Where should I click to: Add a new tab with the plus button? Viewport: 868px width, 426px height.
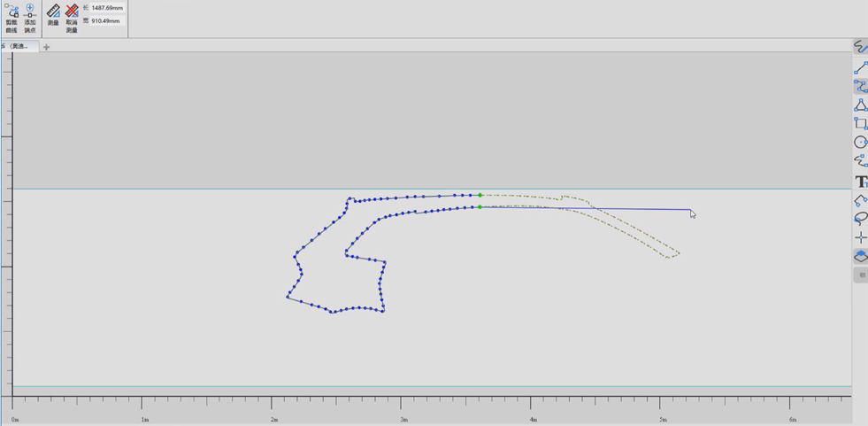coord(46,47)
